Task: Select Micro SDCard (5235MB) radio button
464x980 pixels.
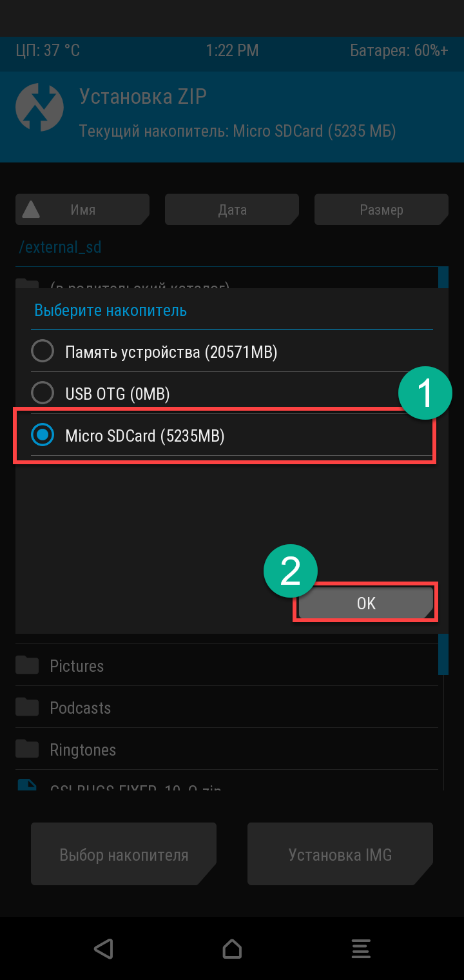Action: coord(43,435)
